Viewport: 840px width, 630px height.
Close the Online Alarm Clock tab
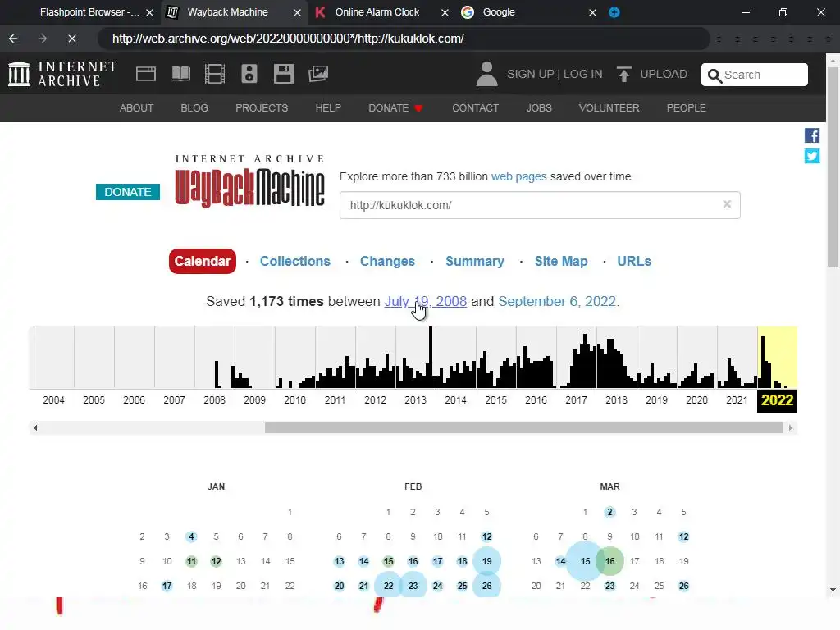click(445, 12)
